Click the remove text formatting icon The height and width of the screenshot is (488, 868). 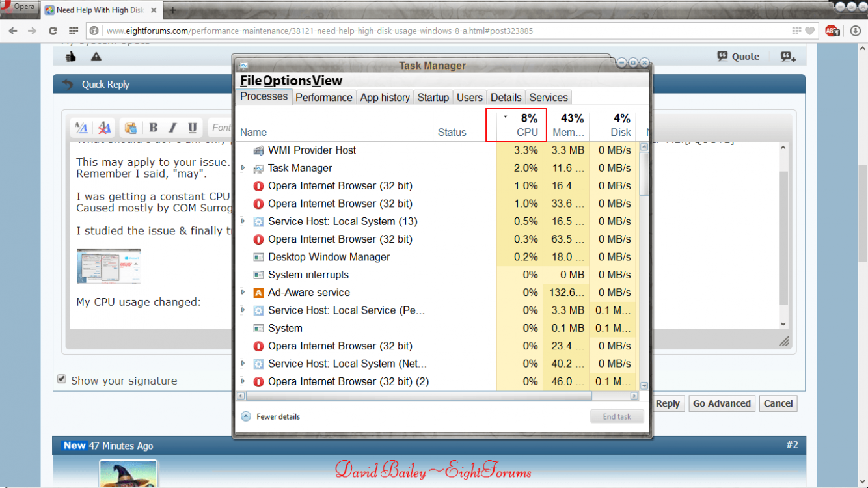click(x=104, y=128)
